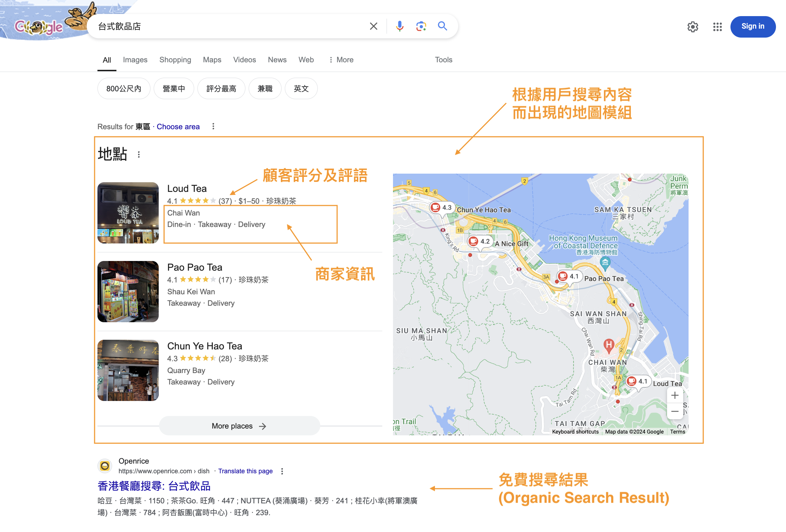Open the map Terms link
Image resolution: width=786 pixels, height=532 pixels.
click(x=677, y=432)
